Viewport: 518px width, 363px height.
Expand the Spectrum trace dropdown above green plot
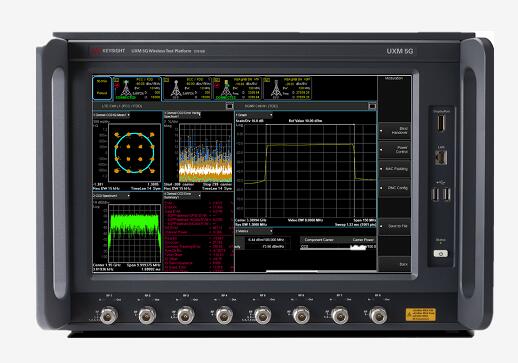tap(111, 196)
